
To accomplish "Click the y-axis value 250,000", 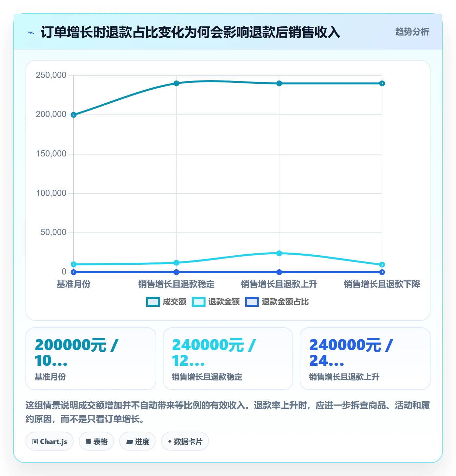I will pyautogui.click(x=51, y=75).
